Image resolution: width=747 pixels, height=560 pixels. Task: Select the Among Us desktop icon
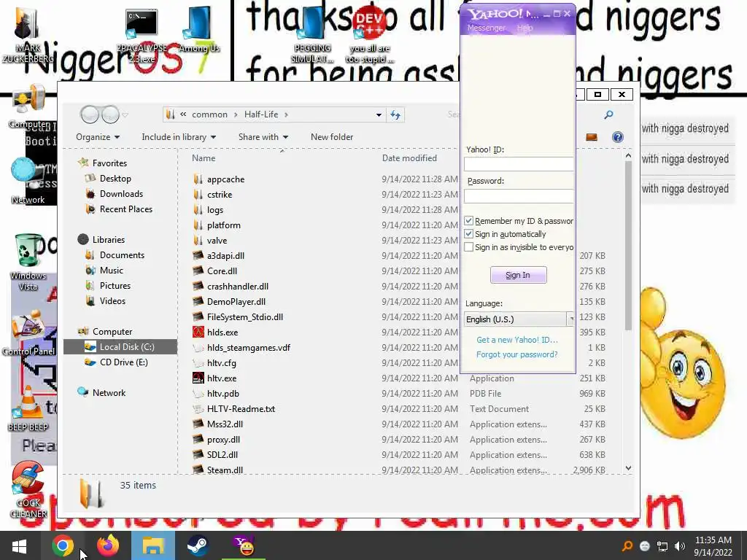coord(199,28)
